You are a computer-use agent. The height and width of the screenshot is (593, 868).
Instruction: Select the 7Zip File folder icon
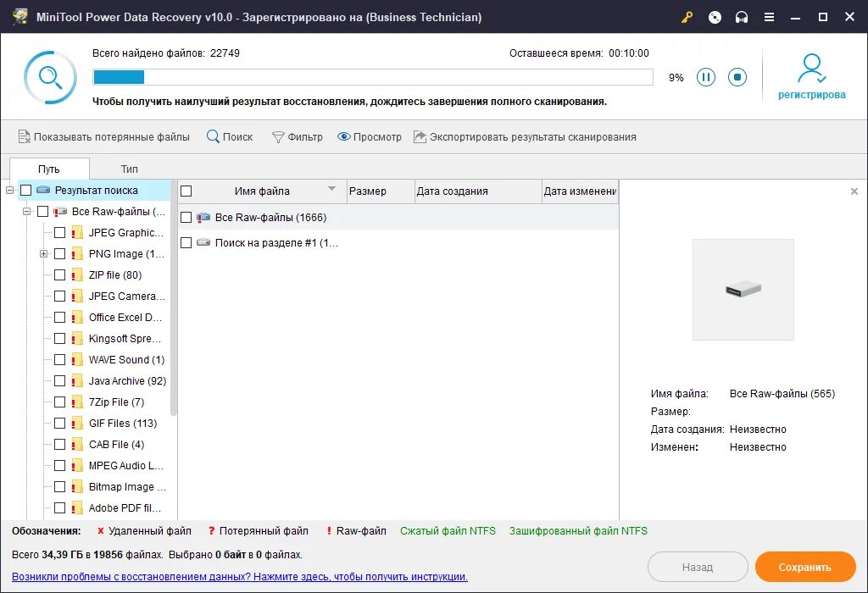pos(77,402)
